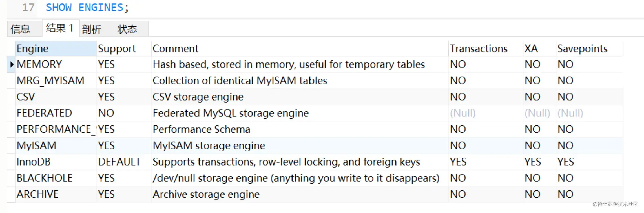Select the MyISAM engine row

tap(36, 145)
